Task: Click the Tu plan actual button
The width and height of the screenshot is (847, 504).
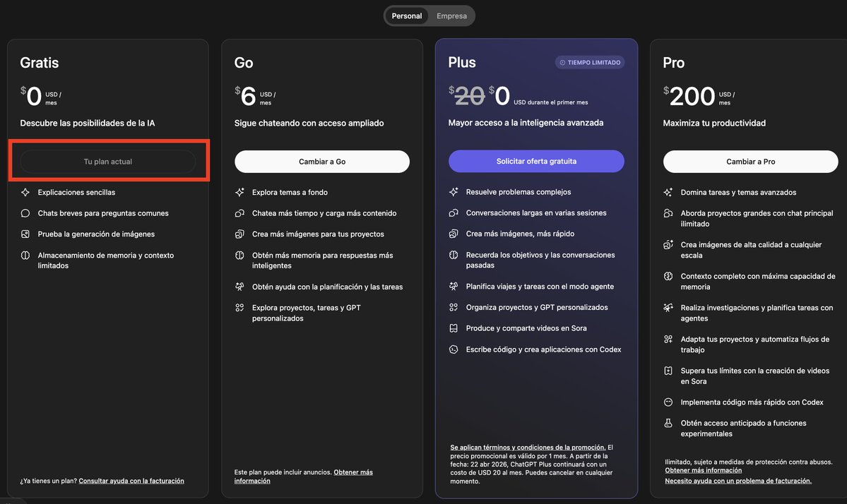Action: (107, 162)
